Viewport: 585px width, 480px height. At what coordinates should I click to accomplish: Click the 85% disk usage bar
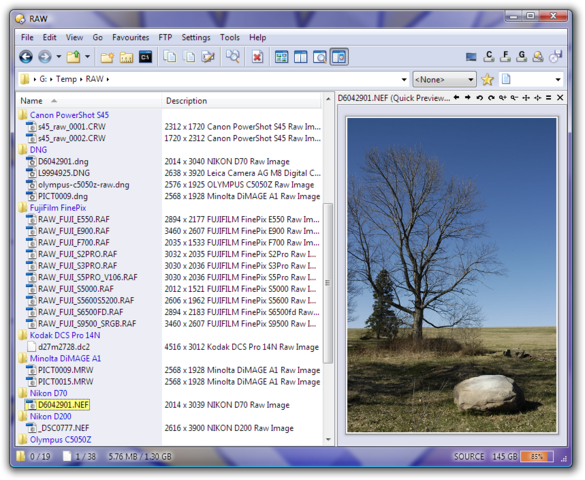(x=536, y=456)
